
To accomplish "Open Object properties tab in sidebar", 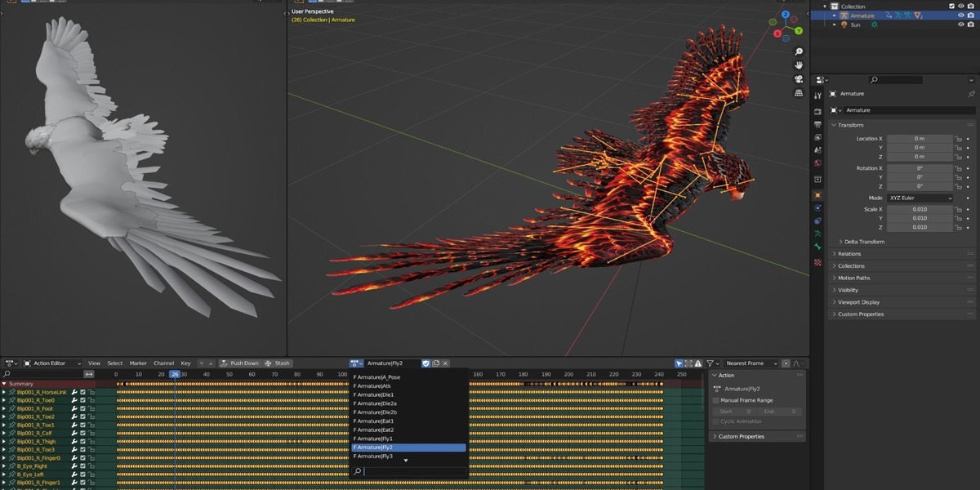I will point(817,195).
